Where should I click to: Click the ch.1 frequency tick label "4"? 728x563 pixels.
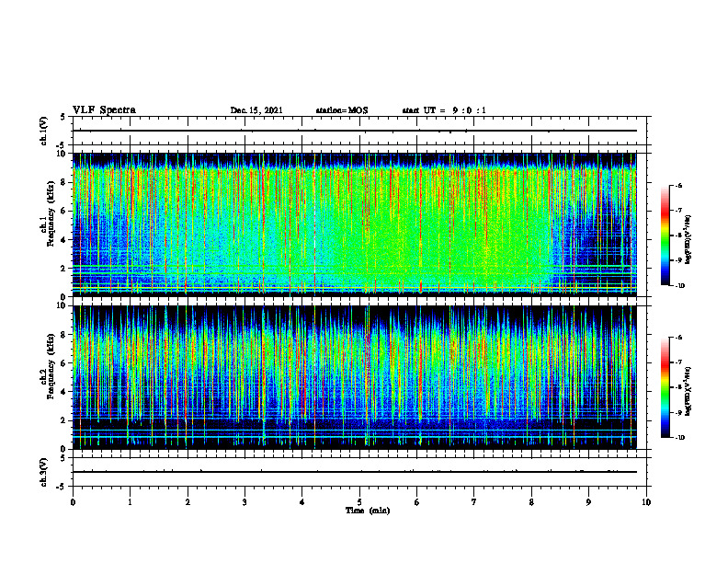click(x=64, y=240)
